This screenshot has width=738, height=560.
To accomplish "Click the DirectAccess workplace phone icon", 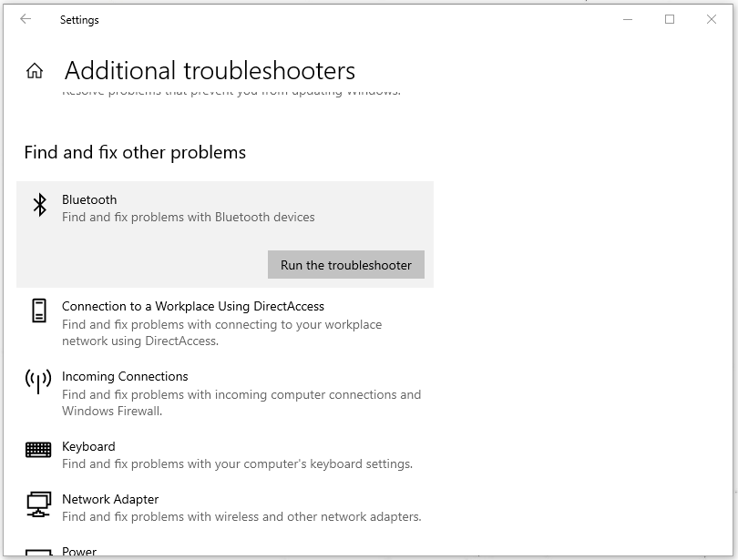I will point(39,311).
